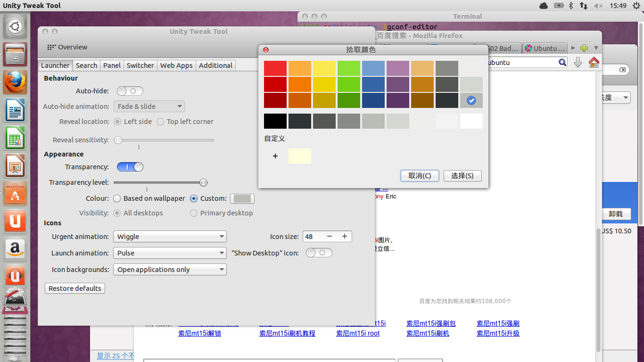Turn off the Transparency switch
The image size is (644, 362).
pos(130,167)
